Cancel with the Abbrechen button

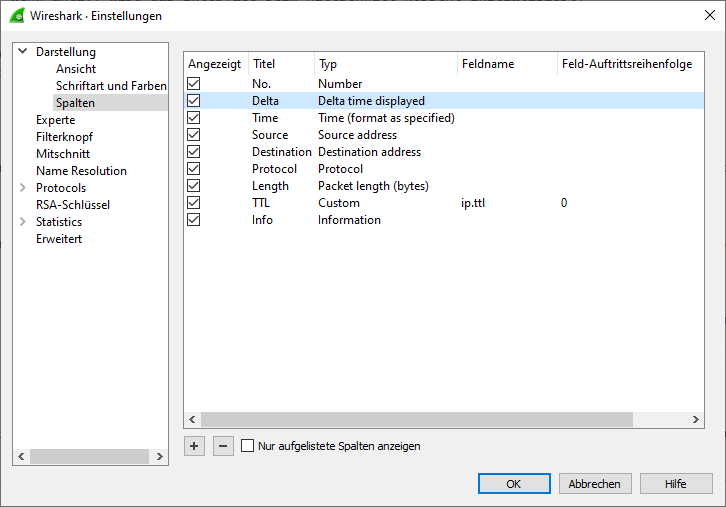pos(595,484)
